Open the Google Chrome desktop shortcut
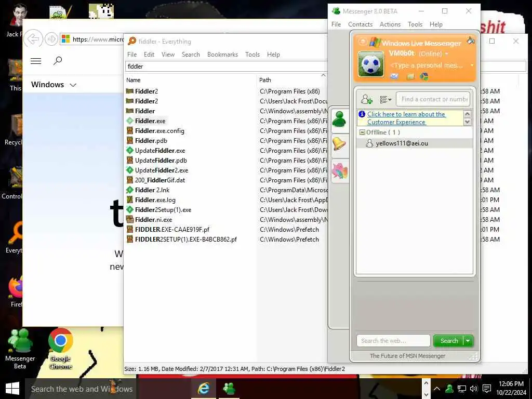Image resolution: width=532 pixels, height=399 pixels. (60, 349)
